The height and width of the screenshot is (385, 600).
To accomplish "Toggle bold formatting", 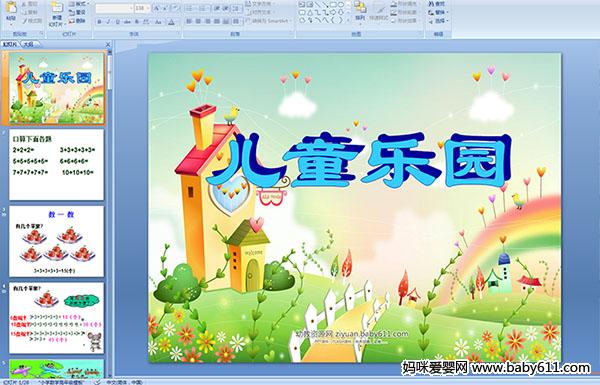I will click(99, 22).
